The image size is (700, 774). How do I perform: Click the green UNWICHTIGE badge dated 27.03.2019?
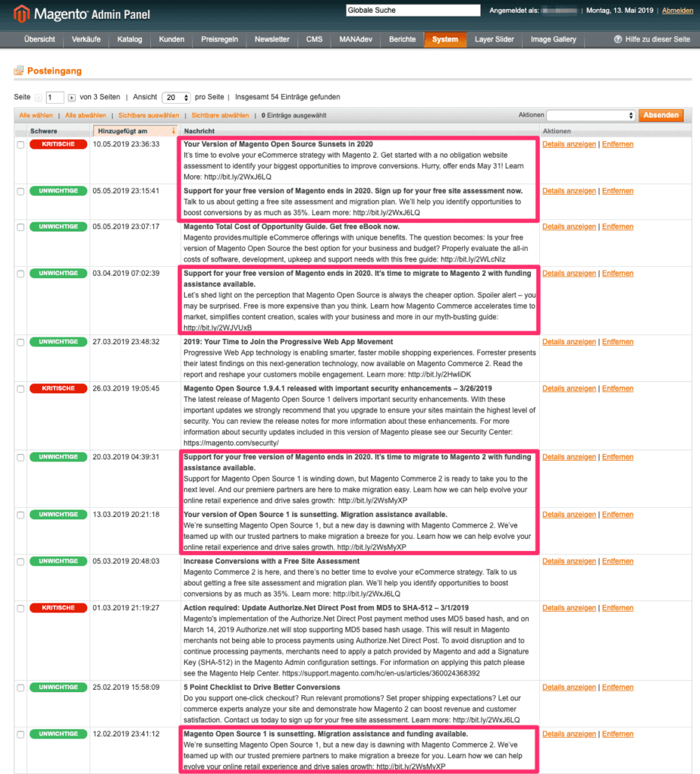58,342
